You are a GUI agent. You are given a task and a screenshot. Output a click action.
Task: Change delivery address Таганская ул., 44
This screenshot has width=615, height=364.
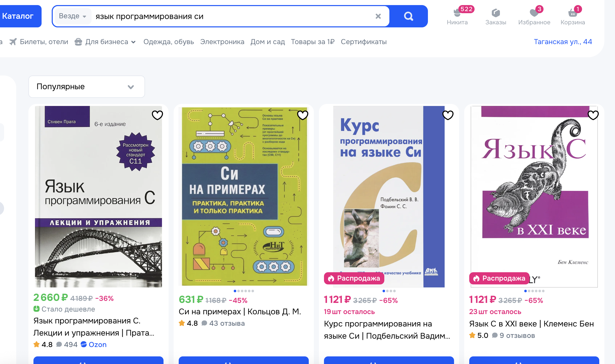[x=563, y=42]
